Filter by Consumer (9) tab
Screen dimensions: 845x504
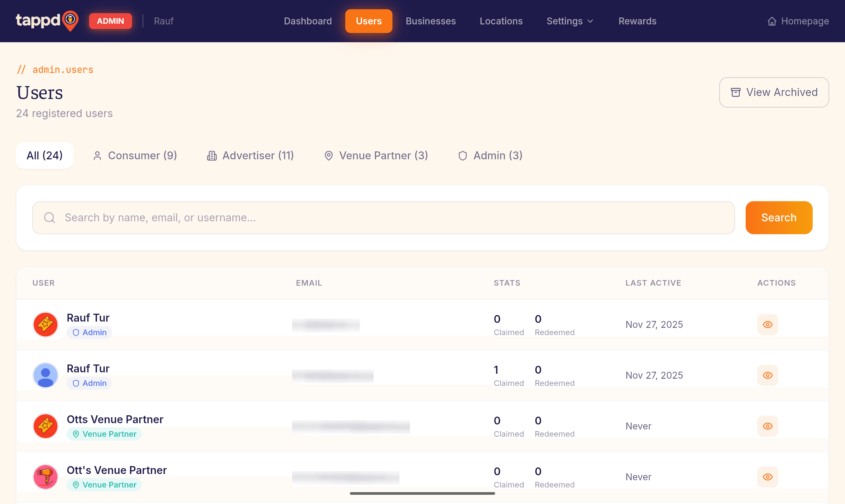[x=135, y=156]
